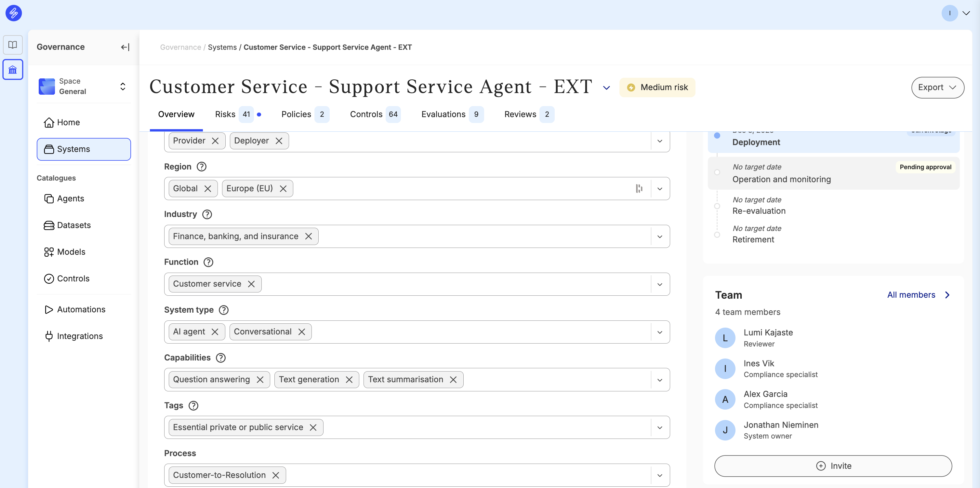Click the Systems breadcrumb link
The image size is (980, 488).
[x=222, y=47]
